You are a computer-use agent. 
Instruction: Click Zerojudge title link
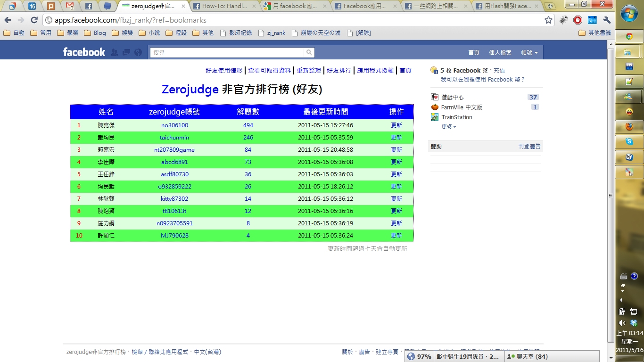point(190,90)
